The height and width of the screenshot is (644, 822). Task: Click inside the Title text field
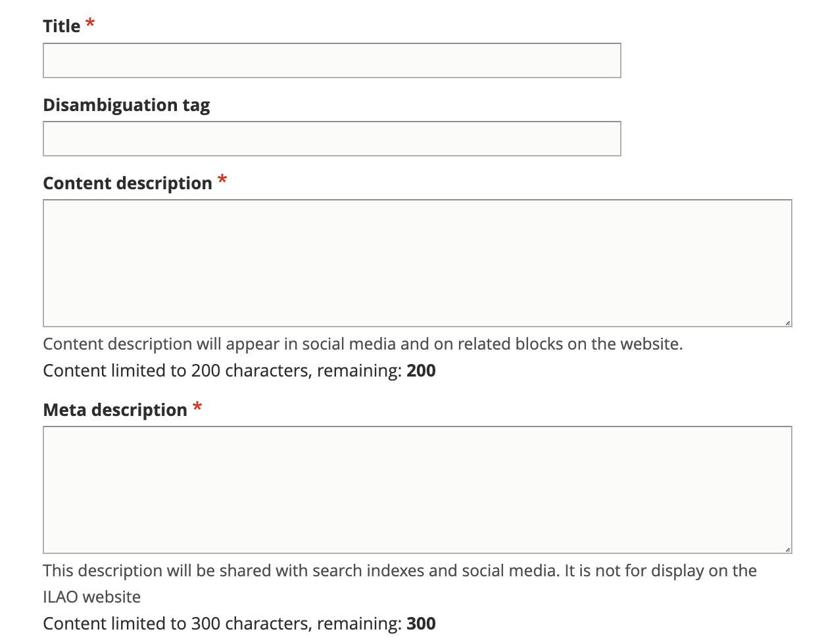332,60
